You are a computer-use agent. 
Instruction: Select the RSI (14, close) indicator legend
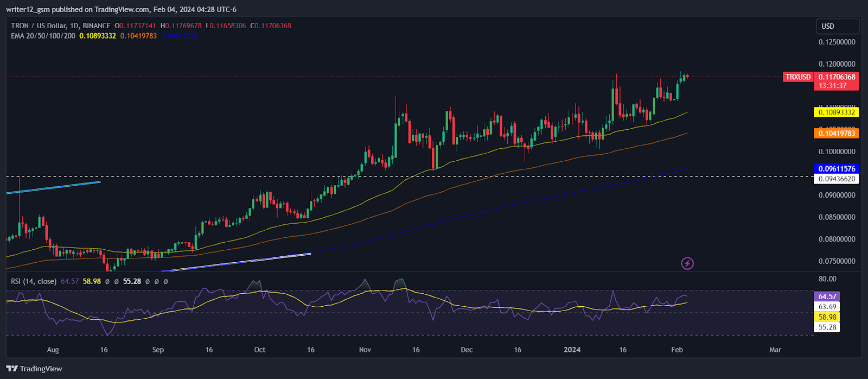[34, 281]
